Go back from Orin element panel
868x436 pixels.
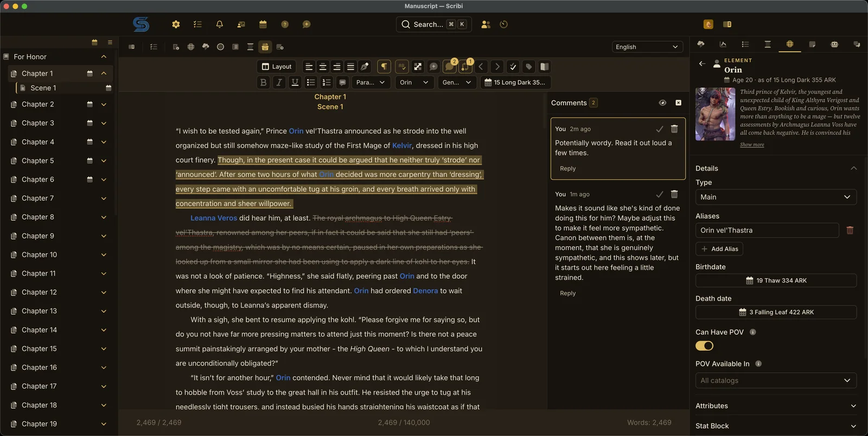(702, 63)
